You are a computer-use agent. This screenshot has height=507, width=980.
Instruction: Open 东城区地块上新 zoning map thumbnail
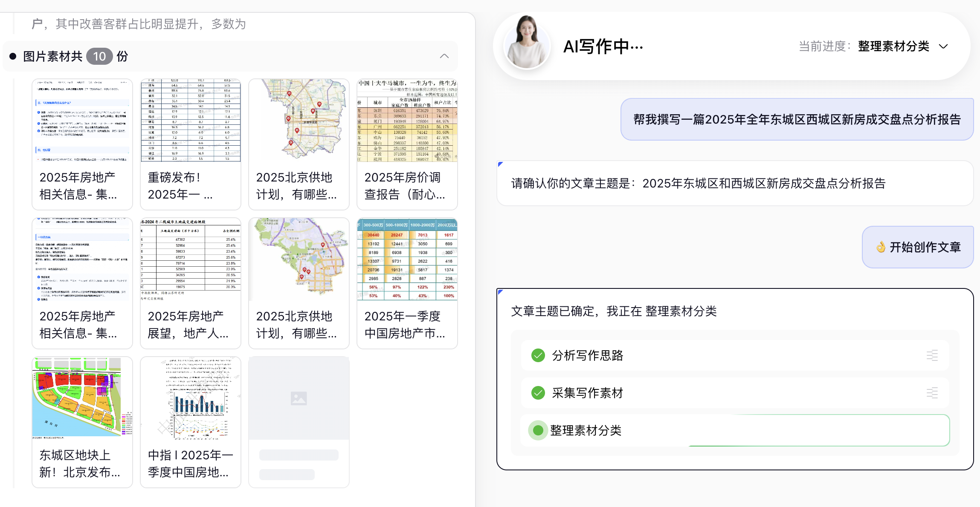coord(82,397)
